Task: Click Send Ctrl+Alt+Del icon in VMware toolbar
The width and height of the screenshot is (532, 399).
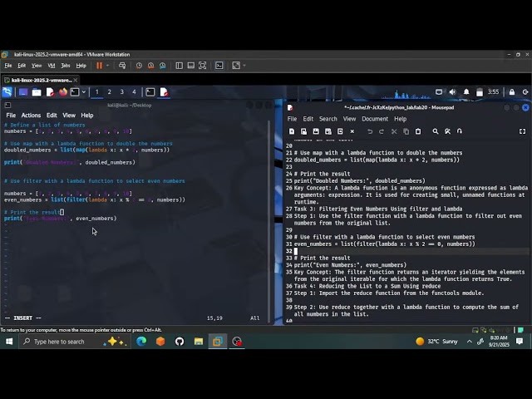Action: pyautogui.click(x=122, y=66)
